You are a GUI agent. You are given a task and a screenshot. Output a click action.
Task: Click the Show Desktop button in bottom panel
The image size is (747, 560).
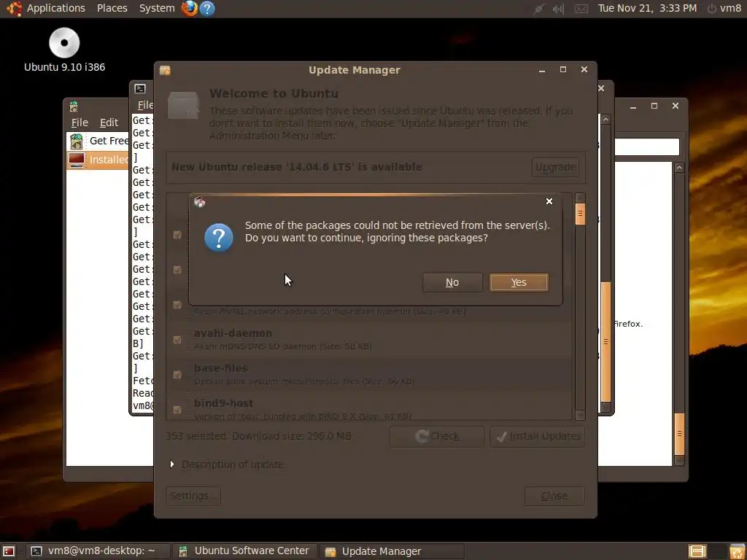(x=9, y=551)
